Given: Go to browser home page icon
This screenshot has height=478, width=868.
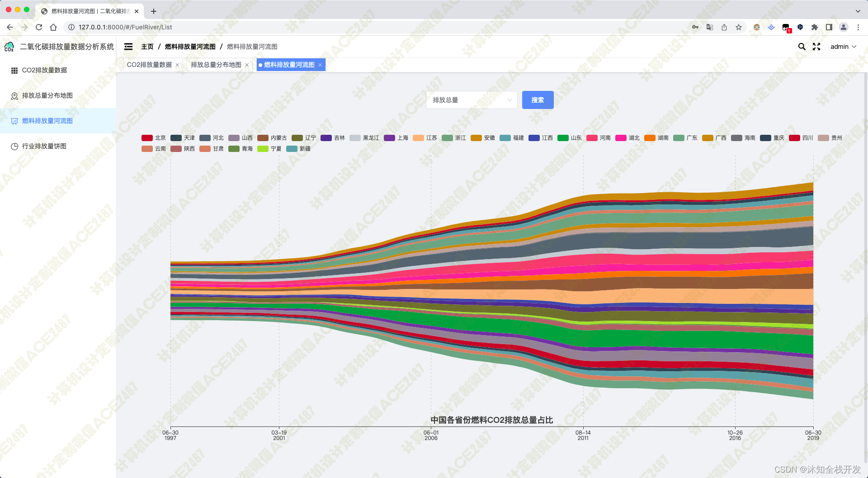Looking at the screenshot, I should click(x=53, y=27).
